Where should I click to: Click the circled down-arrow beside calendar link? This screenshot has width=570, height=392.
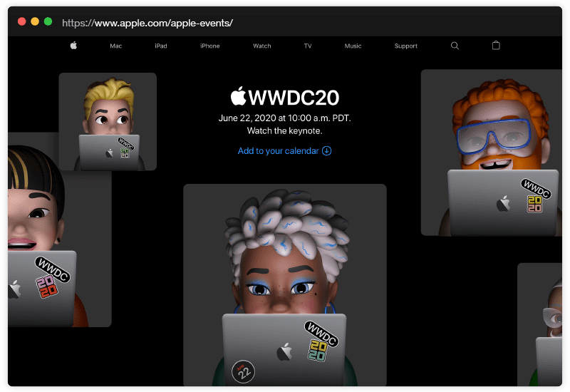click(x=327, y=151)
